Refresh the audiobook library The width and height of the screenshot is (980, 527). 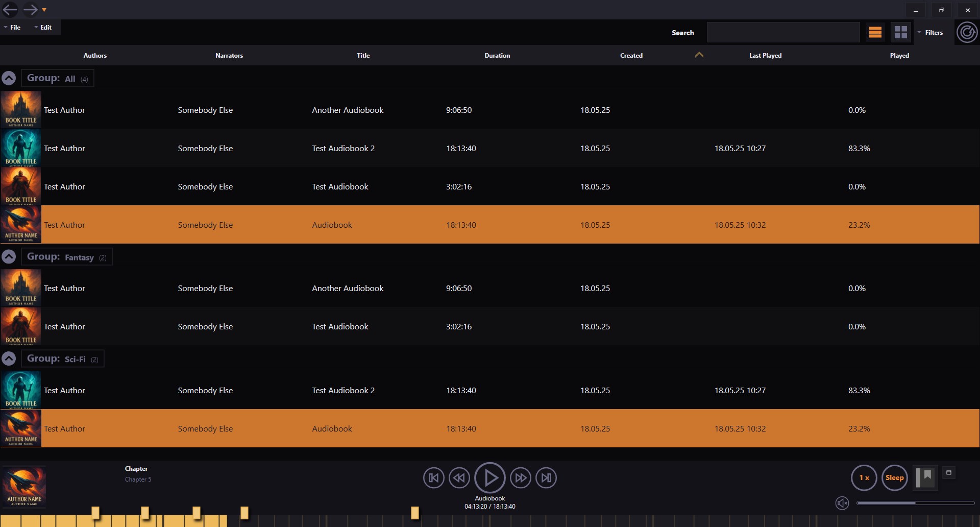(x=967, y=32)
